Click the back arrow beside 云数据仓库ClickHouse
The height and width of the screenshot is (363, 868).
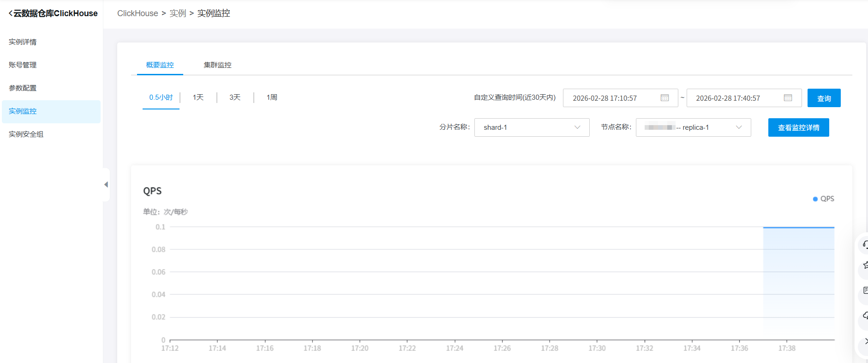point(10,13)
